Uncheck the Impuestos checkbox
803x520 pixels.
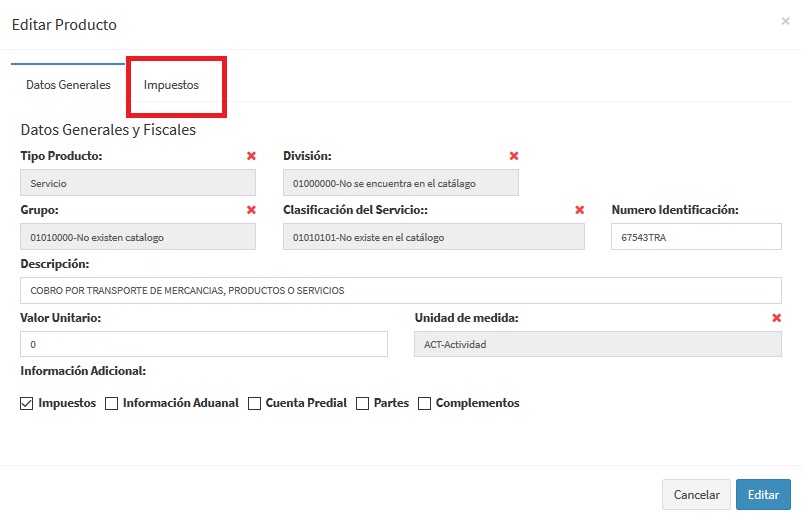pos(27,403)
